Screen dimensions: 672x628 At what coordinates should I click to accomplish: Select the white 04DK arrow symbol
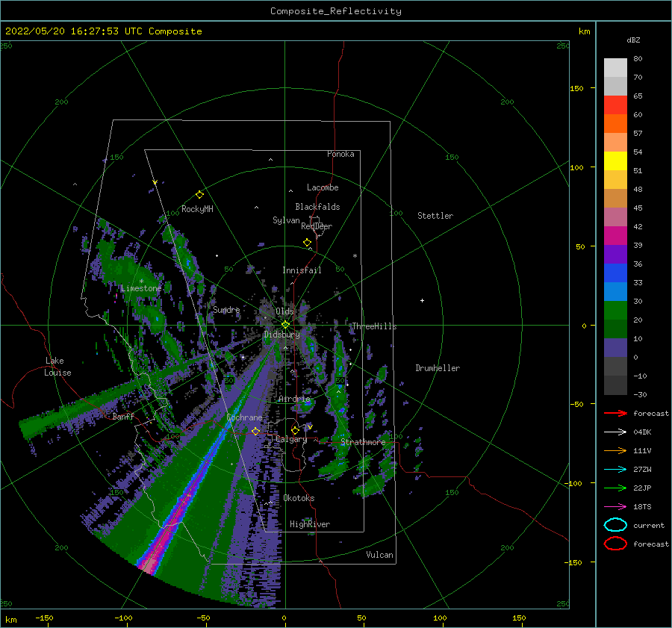[x=615, y=432]
